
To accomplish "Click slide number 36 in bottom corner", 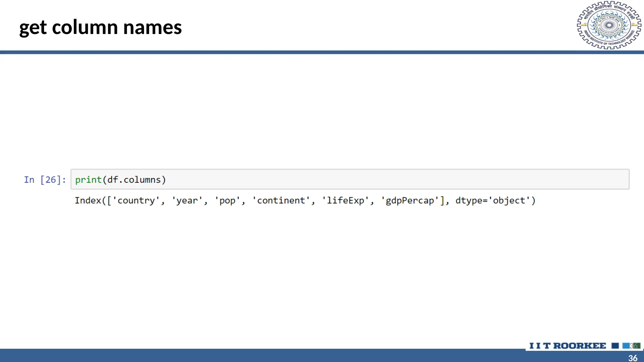I will tap(633, 358).
